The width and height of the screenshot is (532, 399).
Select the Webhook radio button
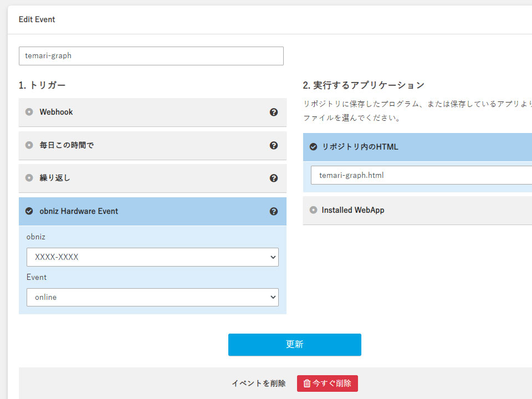point(29,112)
